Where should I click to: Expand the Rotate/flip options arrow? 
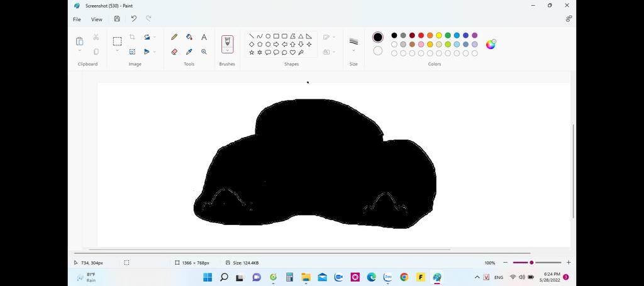coord(155,52)
